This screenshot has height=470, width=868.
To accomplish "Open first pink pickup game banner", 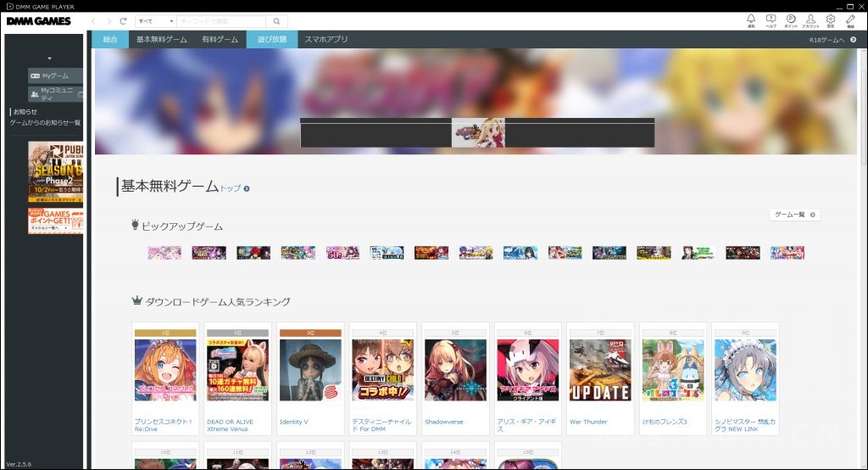I will click(x=164, y=253).
